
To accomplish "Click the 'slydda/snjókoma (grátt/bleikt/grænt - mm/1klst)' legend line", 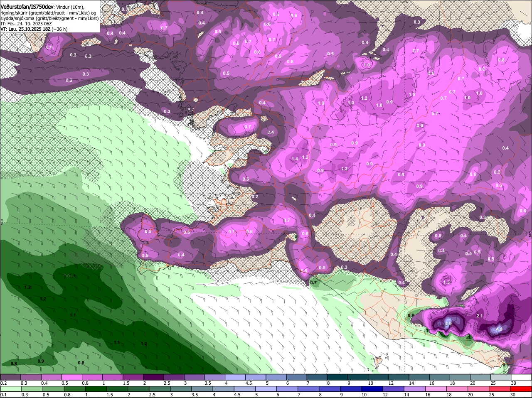I will (x=49, y=18).
